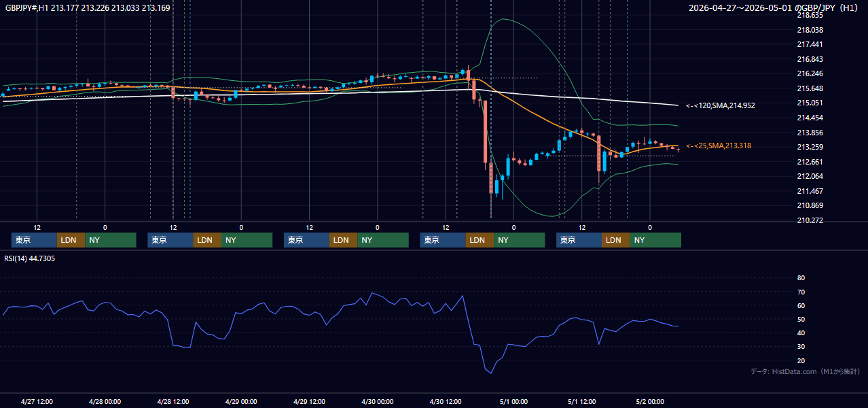Click the LDN session block for 4/28
Image resolution: width=868 pixels, height=408 pixels.
click(x=207, y=240)
